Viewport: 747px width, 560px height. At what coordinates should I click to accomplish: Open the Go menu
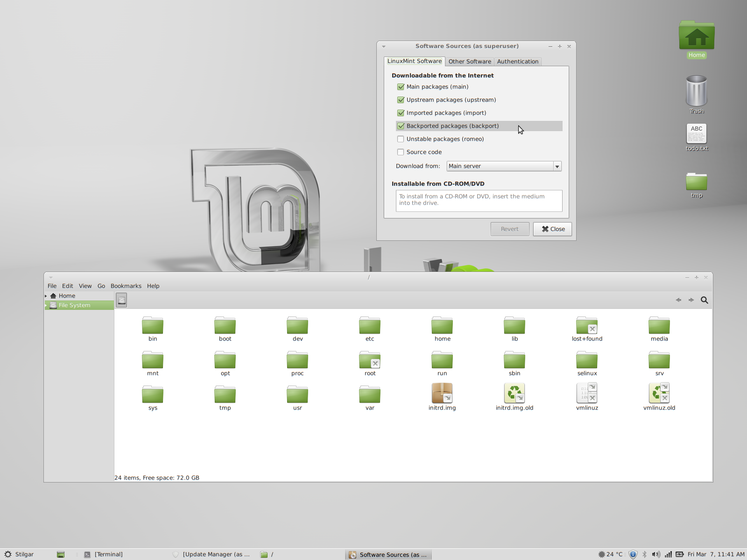pos(101,286)
